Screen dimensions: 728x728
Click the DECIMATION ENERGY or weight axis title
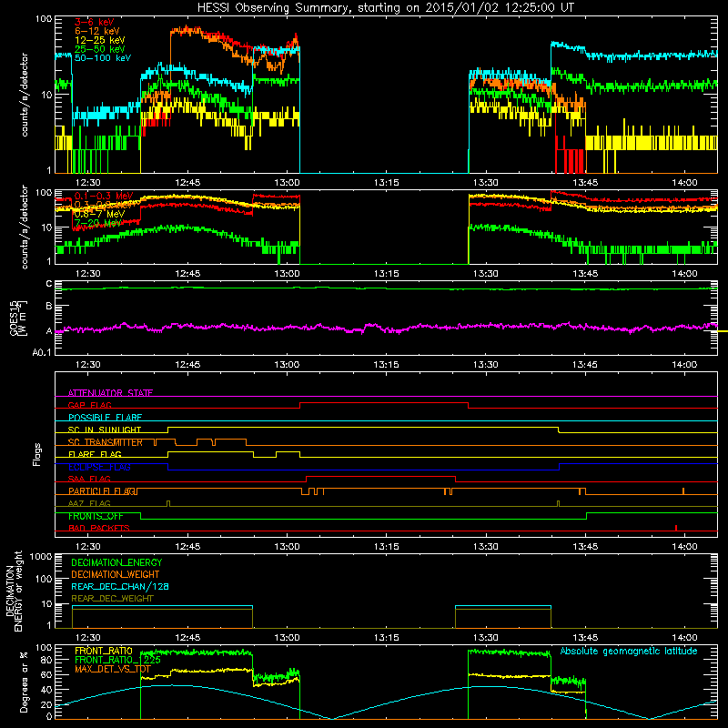pyautogui.click(x=14, y=591)
